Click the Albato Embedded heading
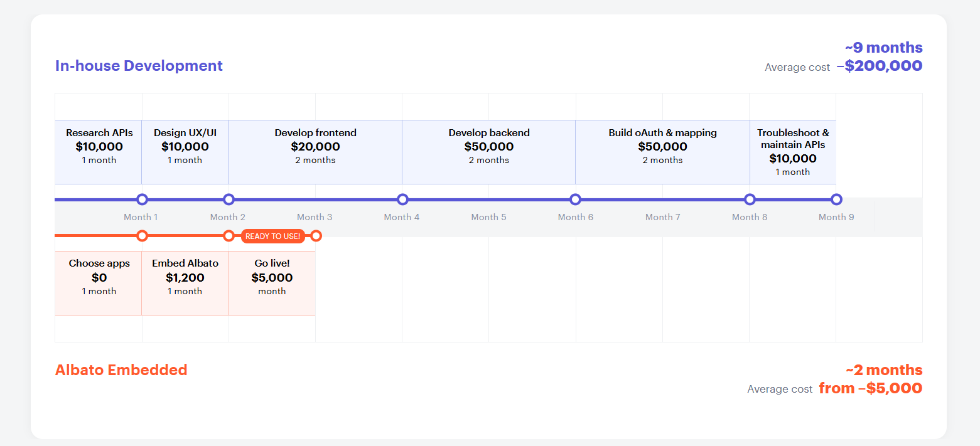The image size is (980, 446). (x=121, y=369)
